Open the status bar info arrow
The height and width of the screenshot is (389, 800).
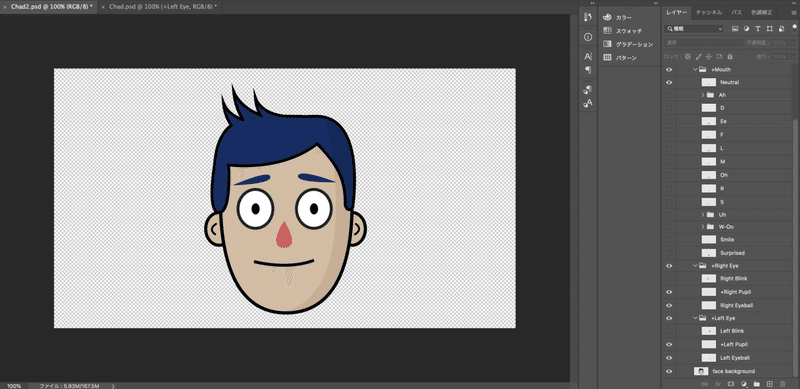pyautogui.click(x=113, y=386)
